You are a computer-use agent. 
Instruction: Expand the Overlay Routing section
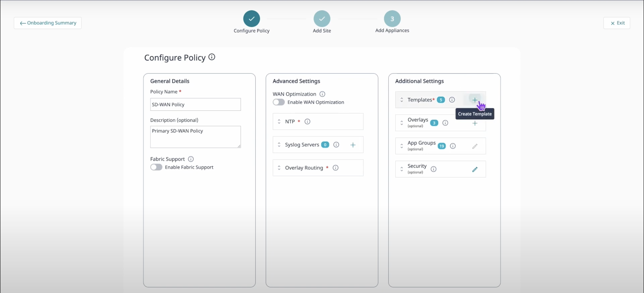[279, 168]
